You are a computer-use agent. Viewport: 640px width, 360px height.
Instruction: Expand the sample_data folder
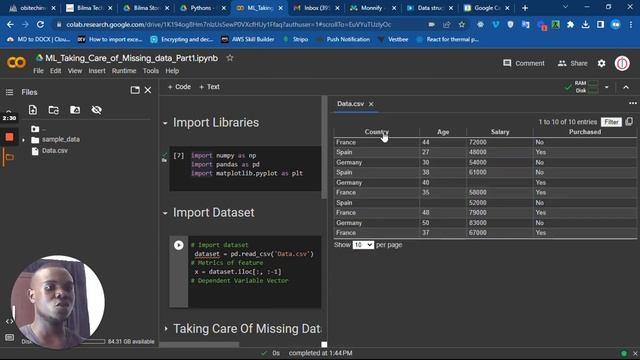23,140
